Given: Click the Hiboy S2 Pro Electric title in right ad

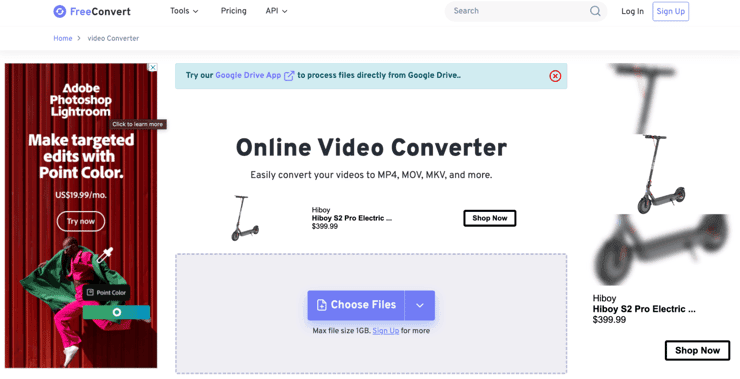Looking at the screenshot, I should (644, 309).
